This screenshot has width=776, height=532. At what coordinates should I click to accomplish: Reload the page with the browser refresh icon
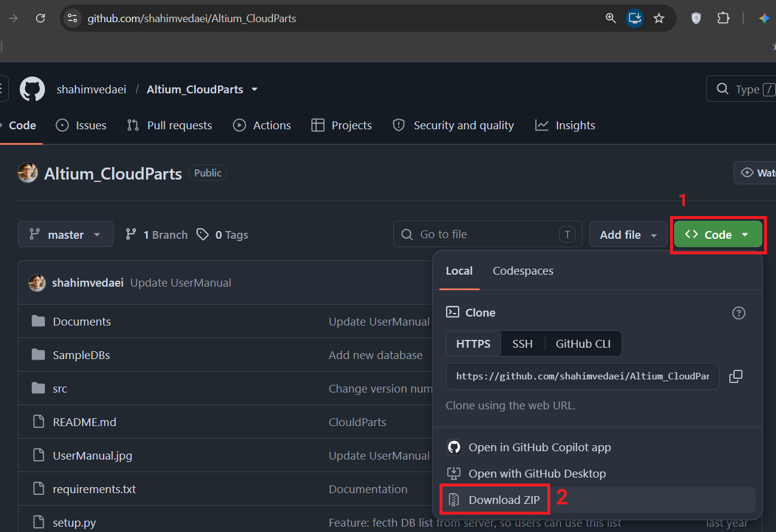(41, 19)
